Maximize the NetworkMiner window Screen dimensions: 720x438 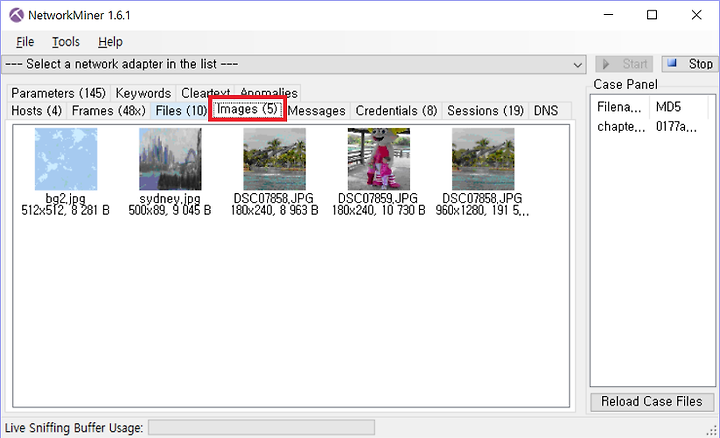(652, 15)
